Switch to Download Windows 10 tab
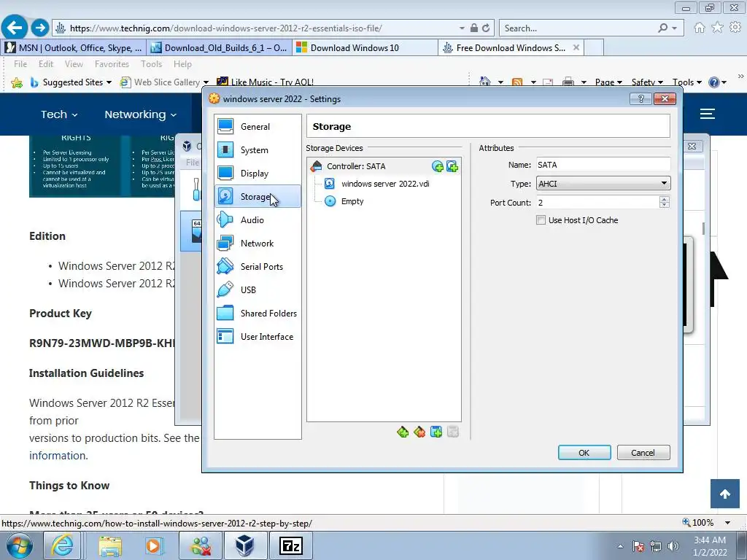 (365, 47)
